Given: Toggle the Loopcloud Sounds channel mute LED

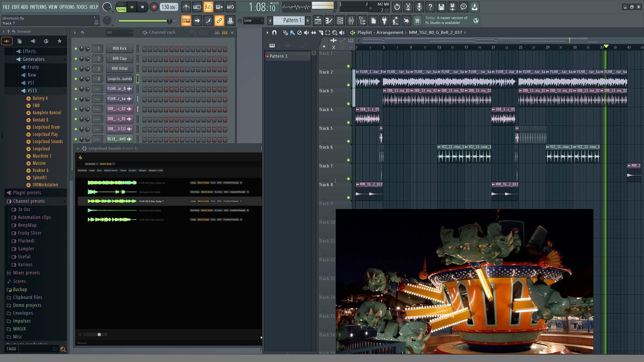Looking at the screenshot, I should pyautogui.click(x=76, y=79).
